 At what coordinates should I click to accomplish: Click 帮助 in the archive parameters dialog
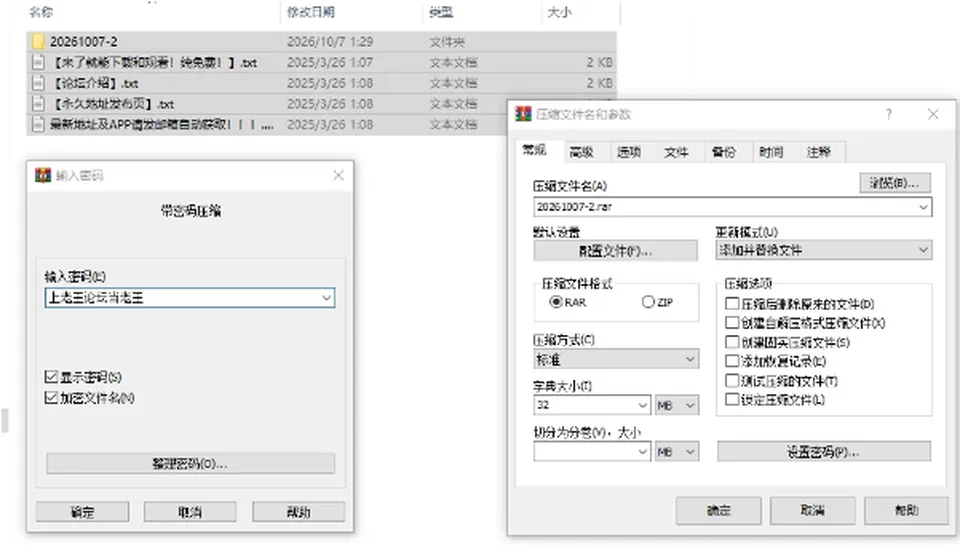coord(907,510)
